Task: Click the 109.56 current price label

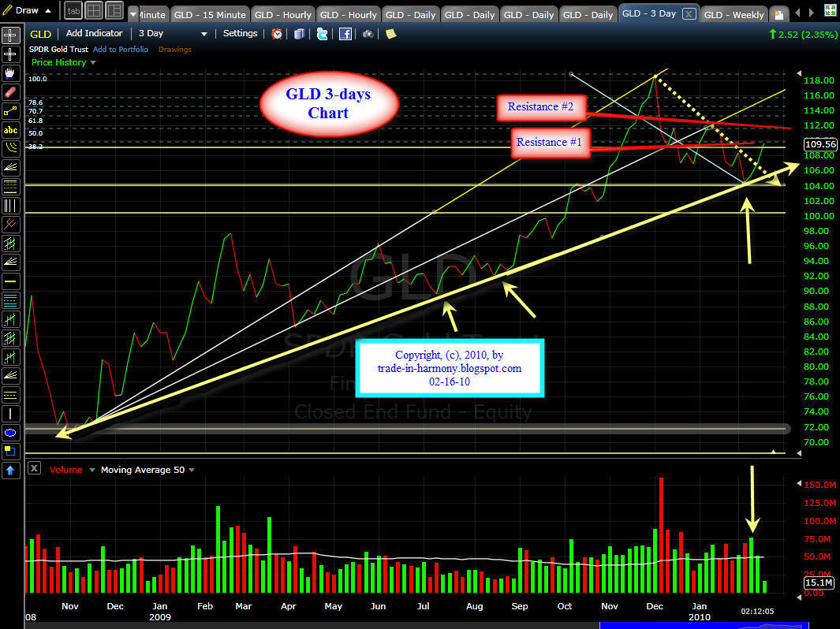Action: [820, 144]
